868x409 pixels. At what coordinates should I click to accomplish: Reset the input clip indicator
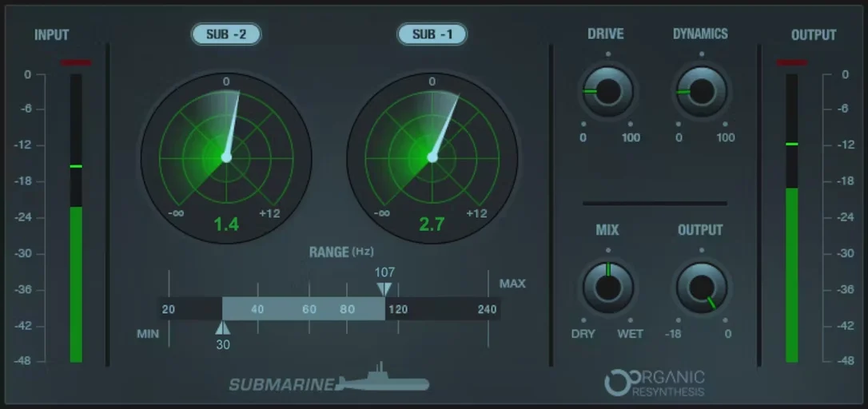click(x=76, y=62)
